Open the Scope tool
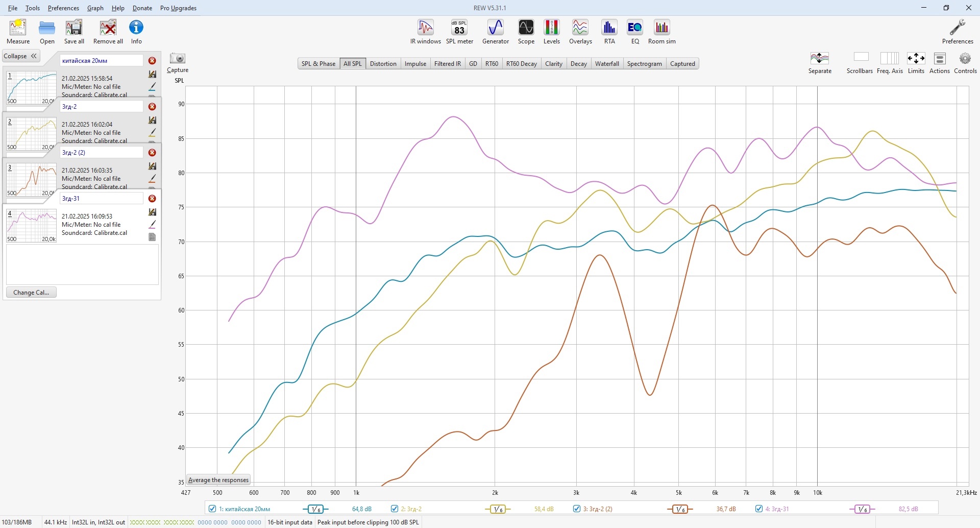Image resolution: width=980 pixels, height=528 pixels. (526, 28)
